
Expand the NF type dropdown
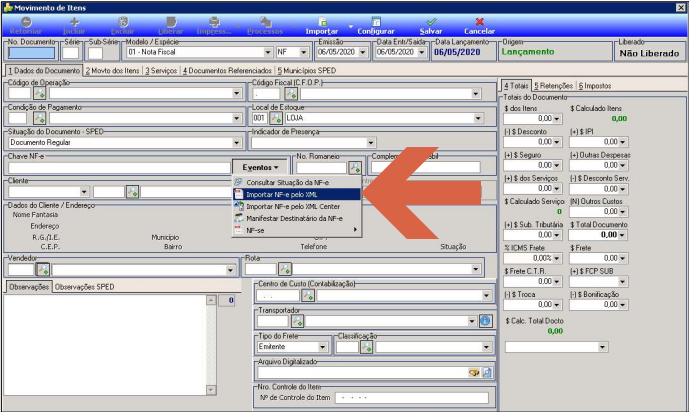[x=304, y=52]
